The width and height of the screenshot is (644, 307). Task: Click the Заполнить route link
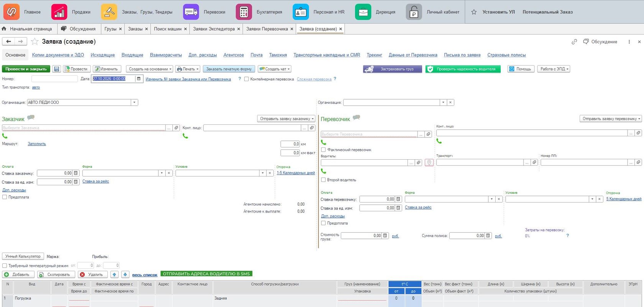tap(37, 144)
